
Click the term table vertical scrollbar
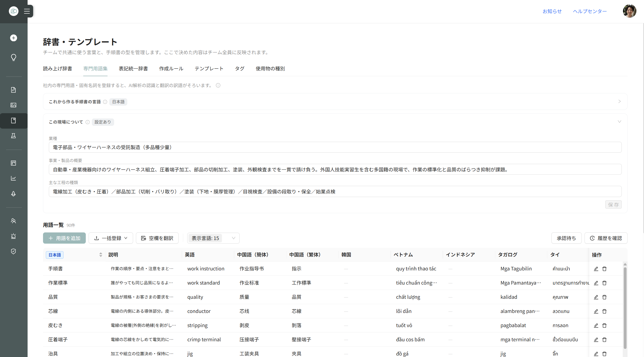coord(625,308)
